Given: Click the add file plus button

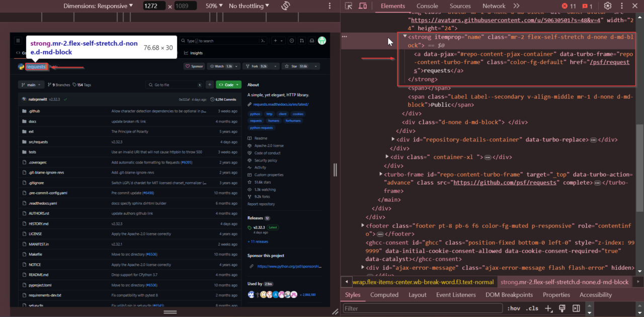Looking at the screenshot, I should tap(209, 85).
